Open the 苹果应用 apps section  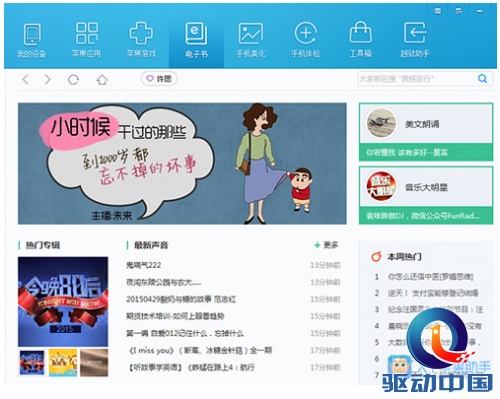(x=87, y=40)
